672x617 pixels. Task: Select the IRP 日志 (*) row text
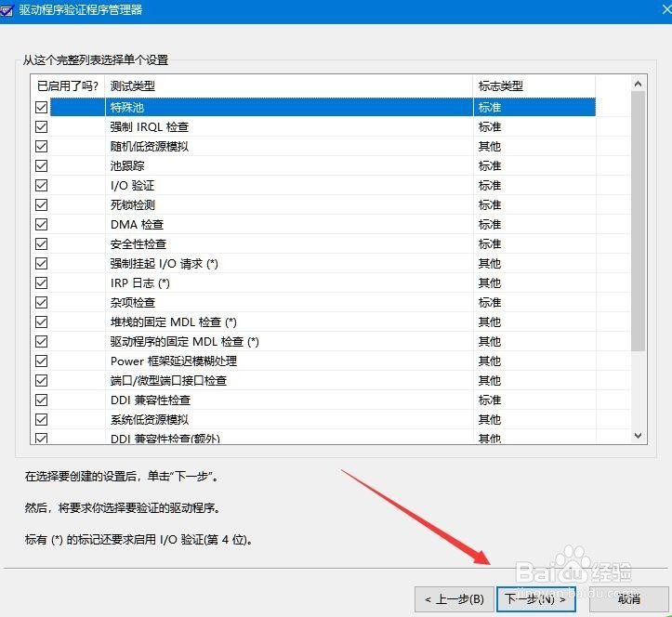[x=140, y=282]
